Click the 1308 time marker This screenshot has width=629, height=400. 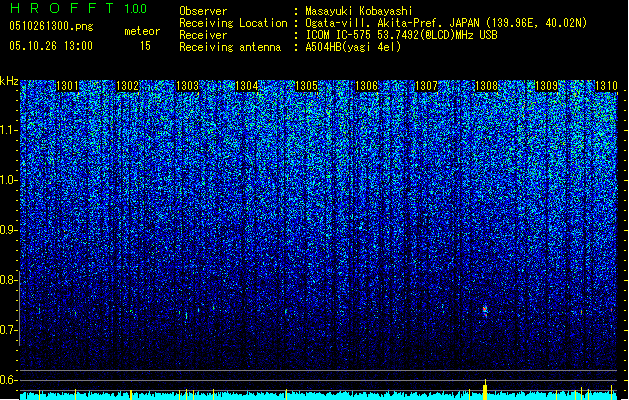[486, 86]
